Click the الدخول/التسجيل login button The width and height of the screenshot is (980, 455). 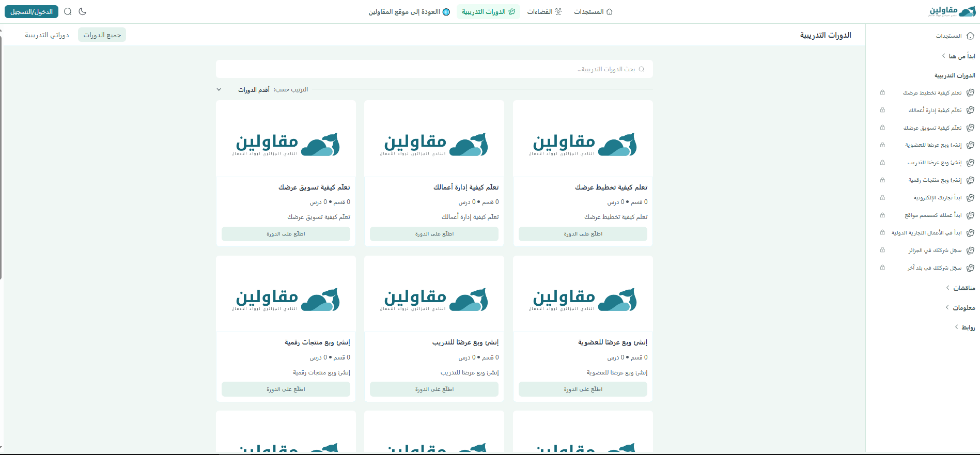tap(32, 11)
